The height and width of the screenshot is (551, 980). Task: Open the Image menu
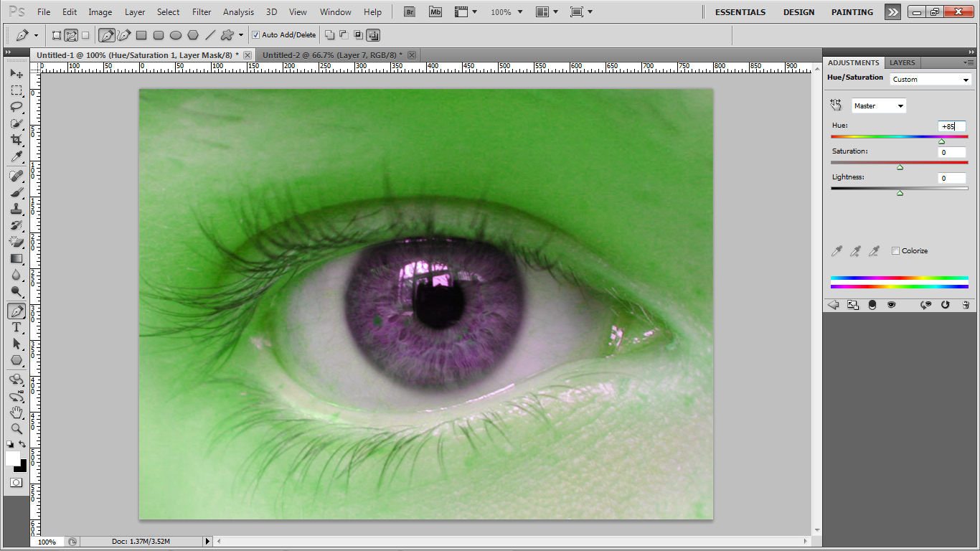click(100, 12)
